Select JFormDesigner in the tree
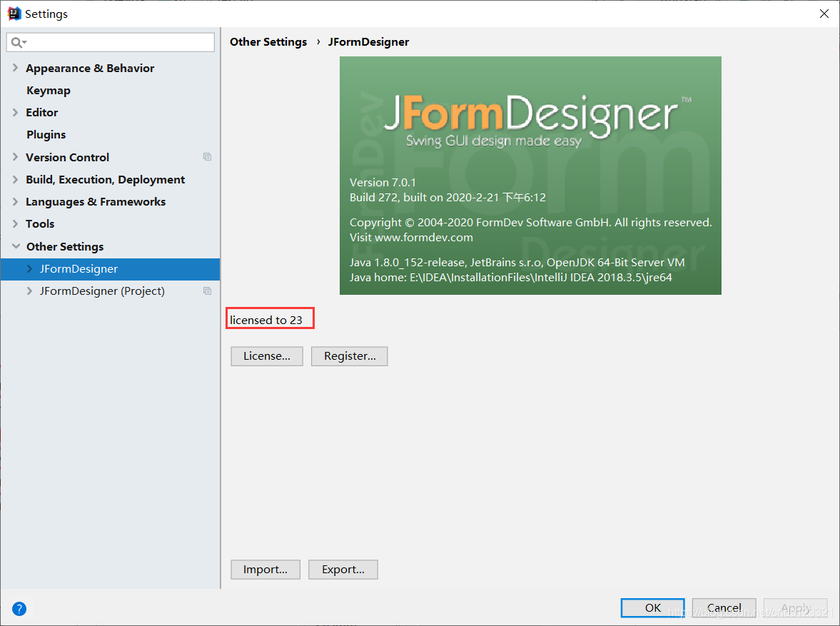 pyautogui.click(x=79, y=269)
